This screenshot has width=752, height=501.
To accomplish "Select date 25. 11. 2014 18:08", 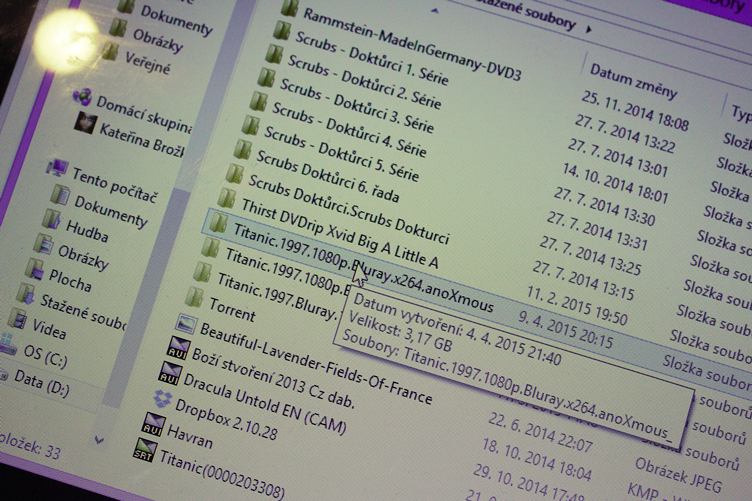I will (x=635, y=110).
